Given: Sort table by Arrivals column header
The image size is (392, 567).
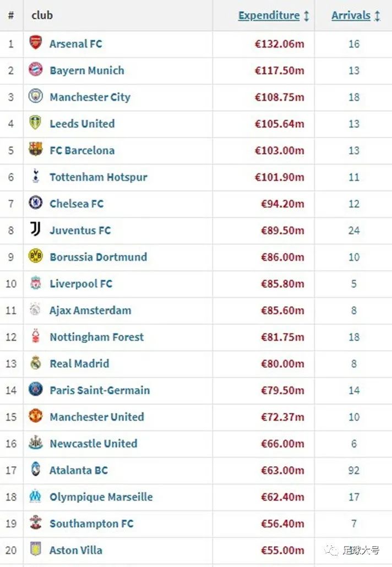Looking at the screenshot, I should click(x=351, y=15).
